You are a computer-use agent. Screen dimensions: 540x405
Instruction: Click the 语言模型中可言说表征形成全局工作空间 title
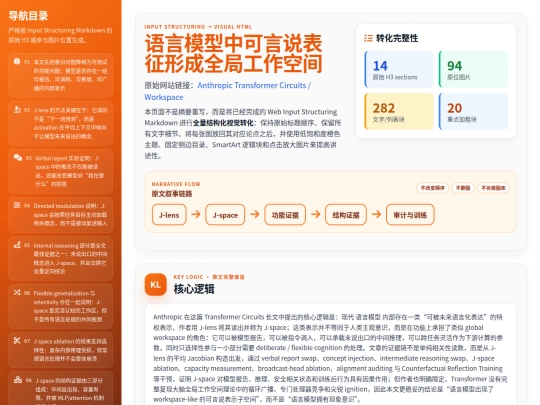coord(233,53)
